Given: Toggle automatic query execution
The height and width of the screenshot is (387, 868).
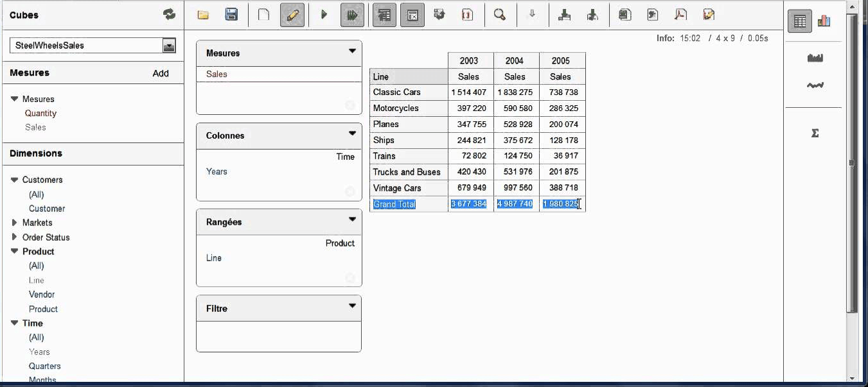Looking at the screenshot, I should click(x=352, y=14).
